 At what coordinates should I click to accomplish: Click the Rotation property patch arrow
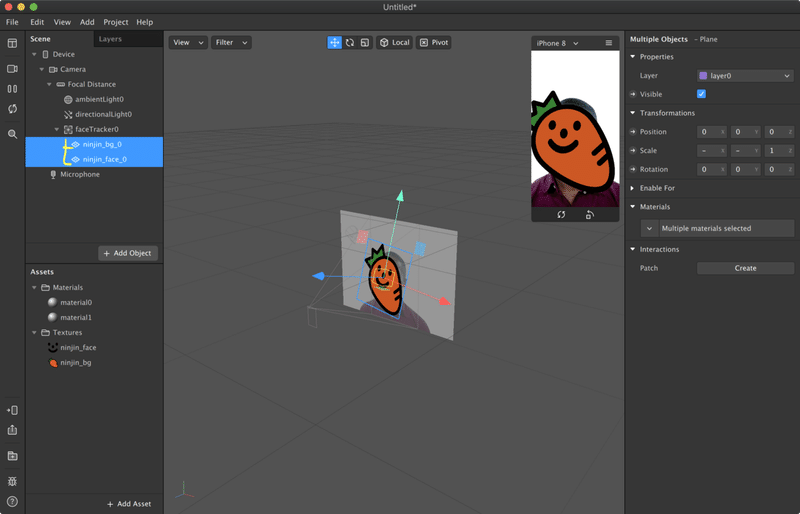633,169
